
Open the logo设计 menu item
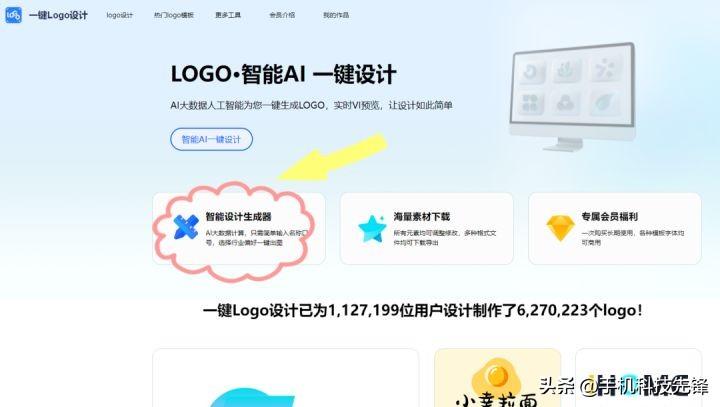(119, 15)
